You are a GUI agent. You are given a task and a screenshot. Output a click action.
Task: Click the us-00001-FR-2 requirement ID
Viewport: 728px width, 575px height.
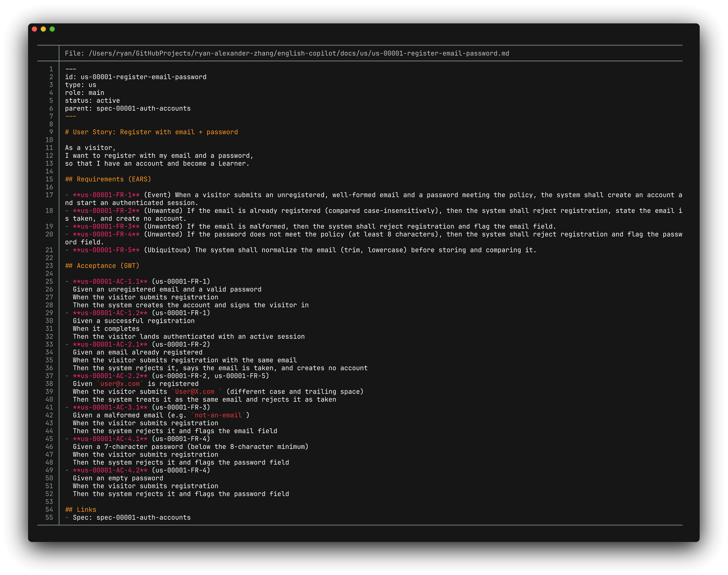tap(106, 211)
